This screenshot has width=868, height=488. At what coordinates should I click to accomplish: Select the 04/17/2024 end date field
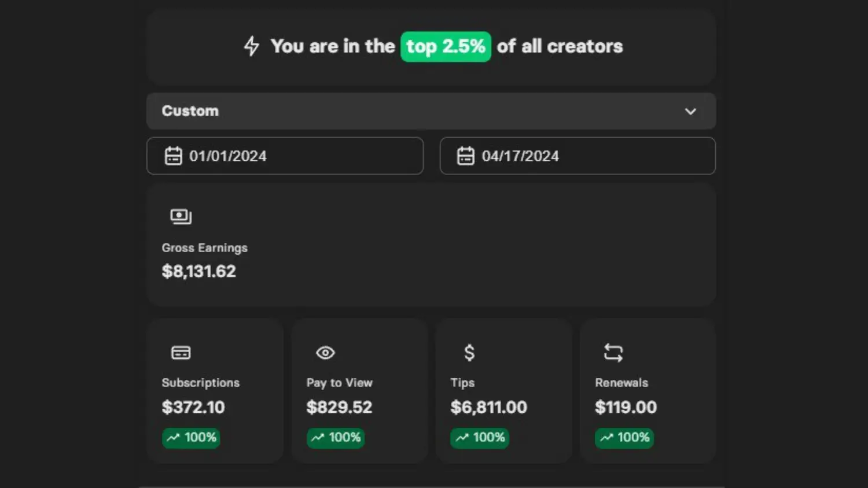click(x=578, y=156)
